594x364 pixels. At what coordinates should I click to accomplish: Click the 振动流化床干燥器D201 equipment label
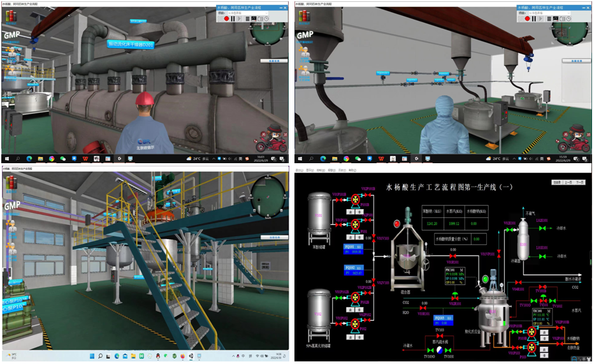129,45
